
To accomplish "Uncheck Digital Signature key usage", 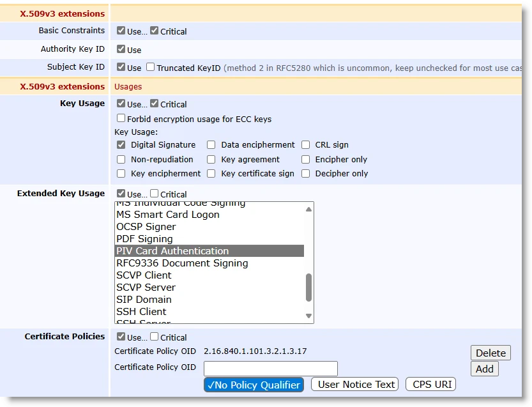I will coord(121,145).
